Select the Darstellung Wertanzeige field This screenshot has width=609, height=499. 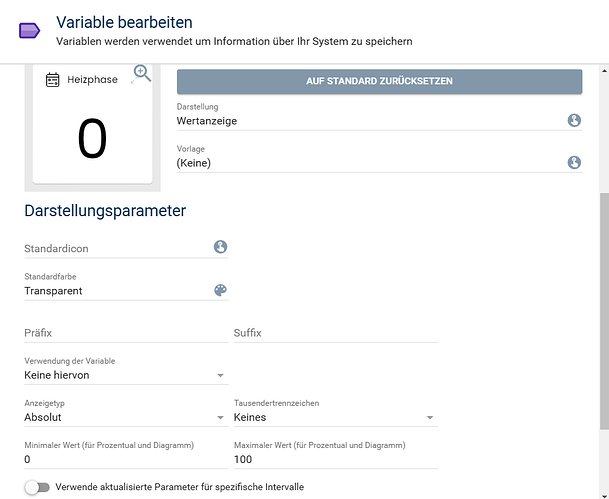tap(370, 121)
